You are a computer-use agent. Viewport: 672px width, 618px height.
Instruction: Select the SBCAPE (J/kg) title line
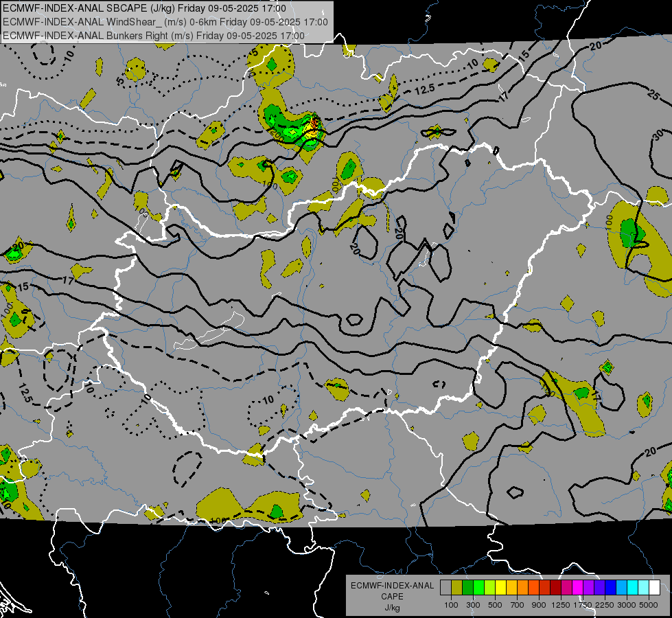144,8
